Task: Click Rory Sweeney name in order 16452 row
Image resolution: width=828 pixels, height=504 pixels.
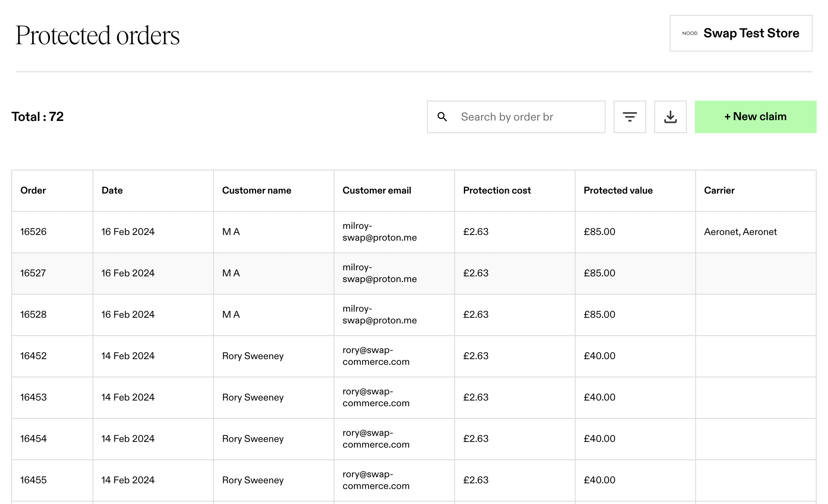Action: 253,356
